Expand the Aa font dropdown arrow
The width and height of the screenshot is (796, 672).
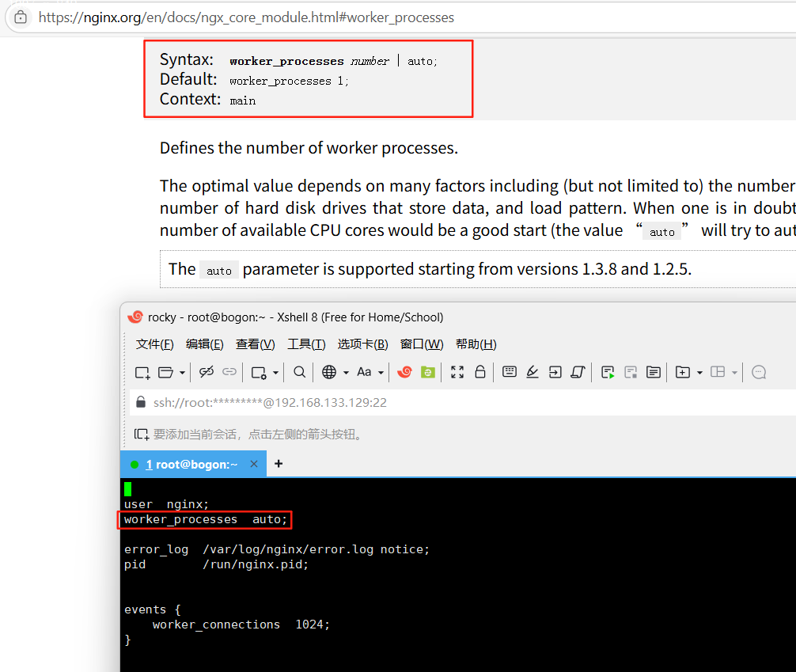381,373
